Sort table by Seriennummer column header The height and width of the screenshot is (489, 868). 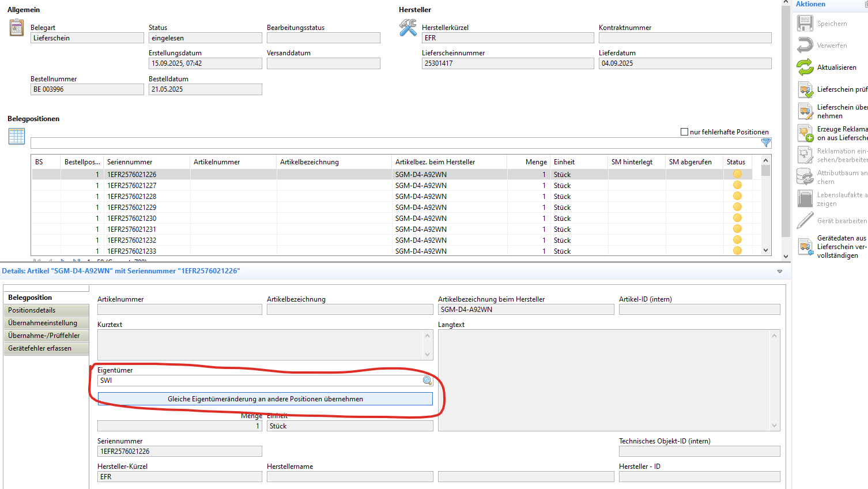pyautogui.click(x=130, y=162)
